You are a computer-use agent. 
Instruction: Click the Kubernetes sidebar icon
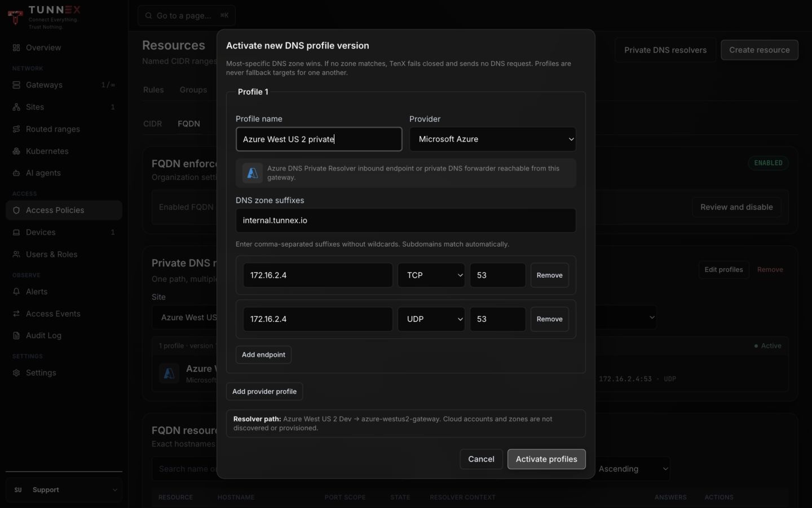tap(16, 151)
